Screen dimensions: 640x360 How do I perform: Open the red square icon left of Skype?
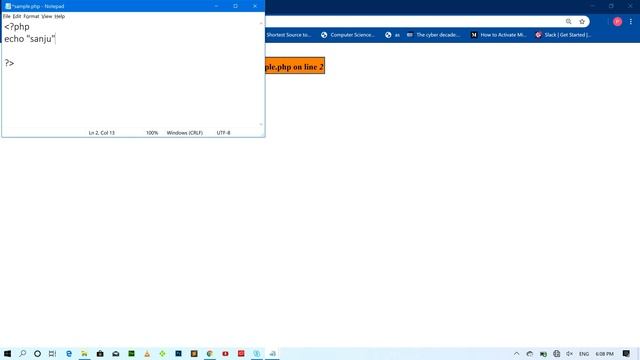tap(241, 353)
